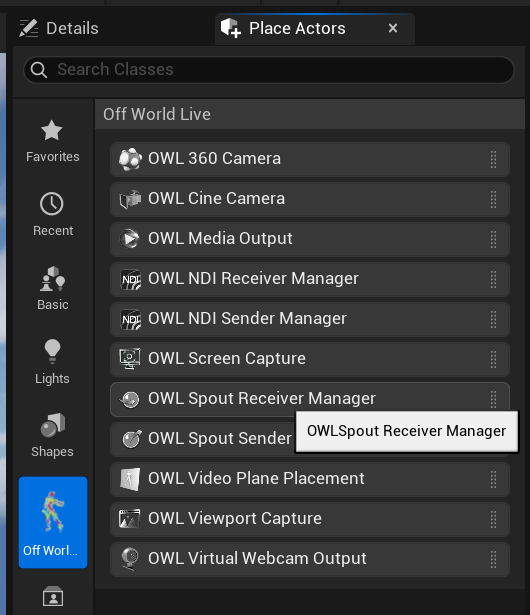Screen dimensions: 530x615
Task: Click the OWL Virtual Webcam Output icon
Action: tap(130, 559)
